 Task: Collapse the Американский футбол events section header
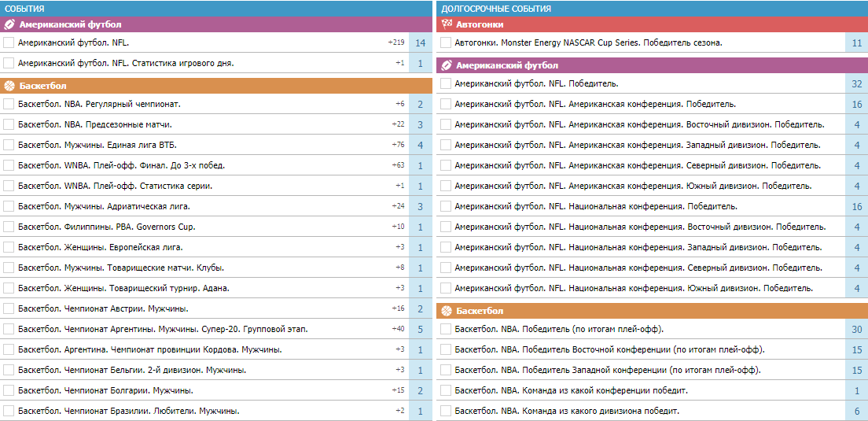(216, 24)
